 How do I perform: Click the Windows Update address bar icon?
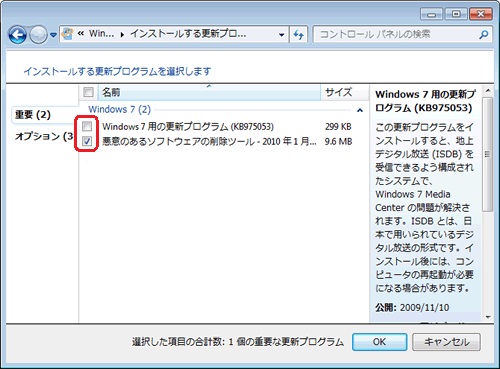[x=68, y=34]
